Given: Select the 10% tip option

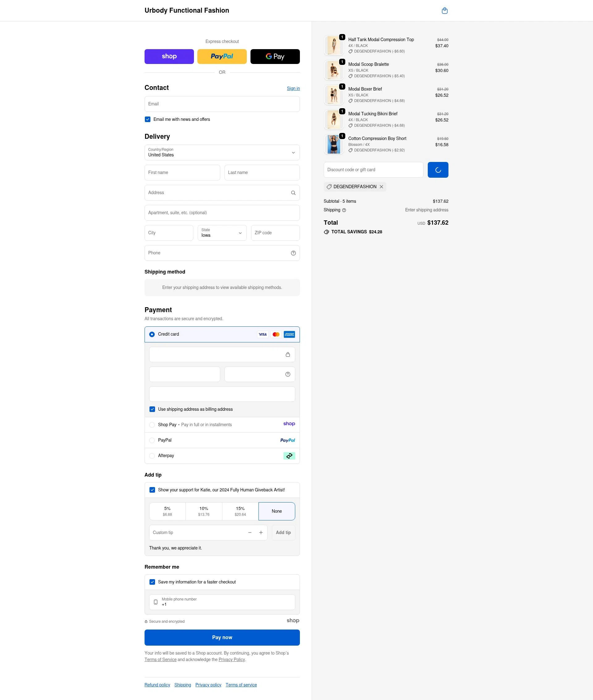Looking at the screenshot, I should (204, 511).
